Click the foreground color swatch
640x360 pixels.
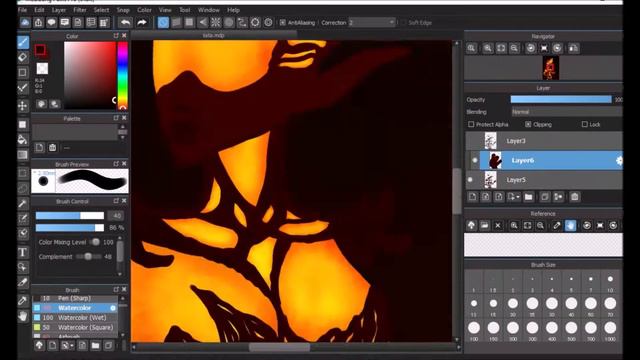pyautogui.click(x=40, y=50)
